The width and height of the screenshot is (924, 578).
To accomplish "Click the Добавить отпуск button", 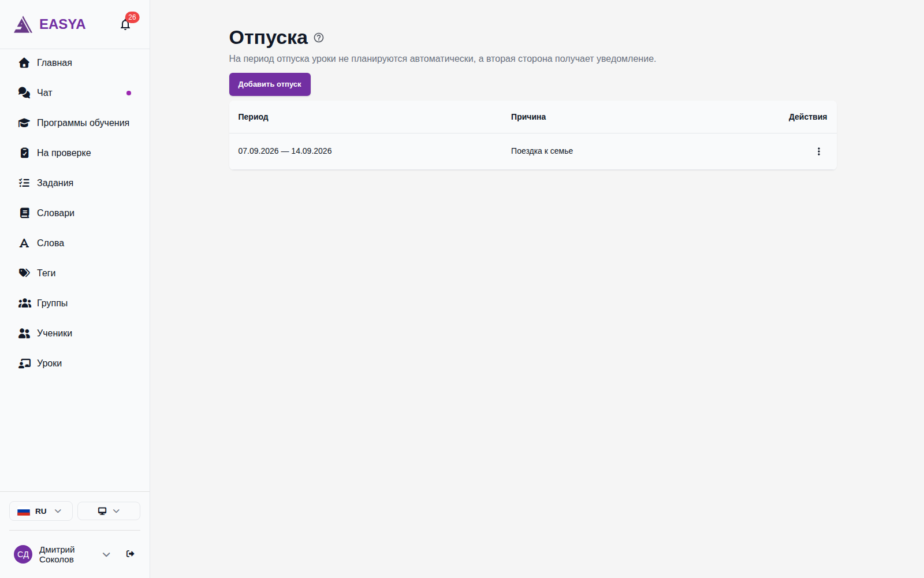I will coord(270,84).
